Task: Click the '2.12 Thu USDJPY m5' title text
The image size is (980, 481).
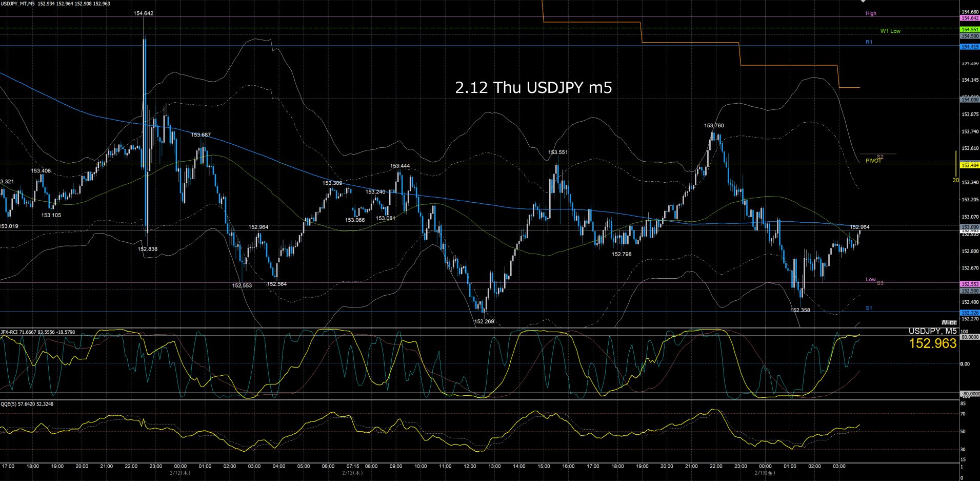Action: 533,88
